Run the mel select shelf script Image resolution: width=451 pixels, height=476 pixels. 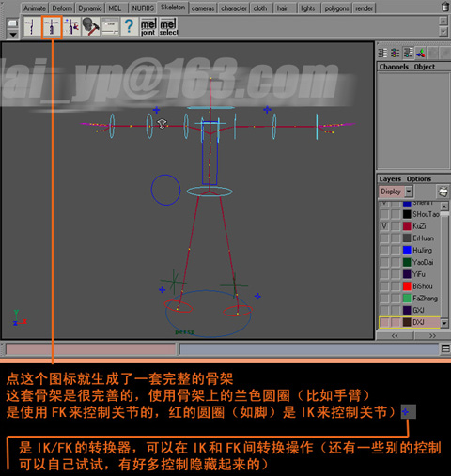168,27
